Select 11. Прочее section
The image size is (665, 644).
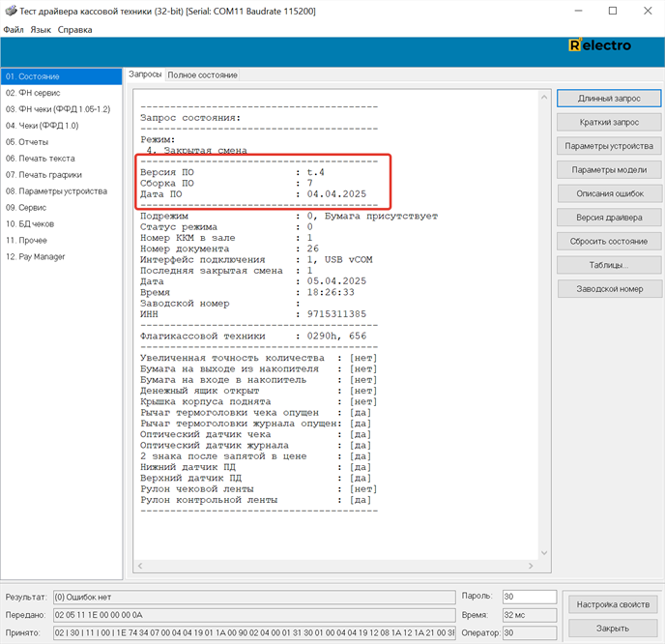tap(62, 240)
